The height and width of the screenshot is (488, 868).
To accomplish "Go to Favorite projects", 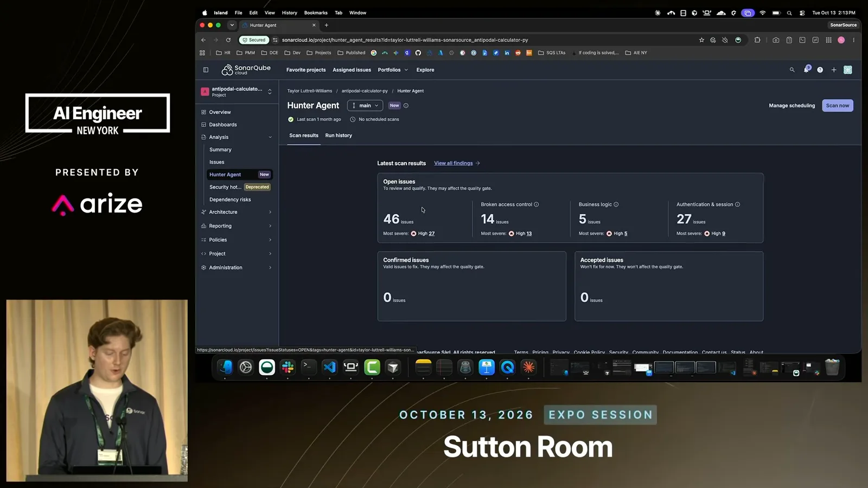I will point(306,70).
